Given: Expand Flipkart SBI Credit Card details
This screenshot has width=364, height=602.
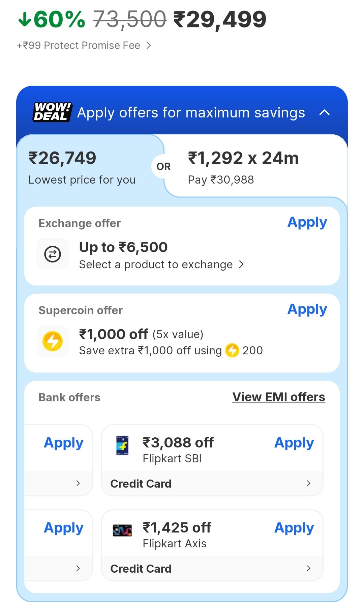Looking at the screenshot, I should click(x=308, y=483).
